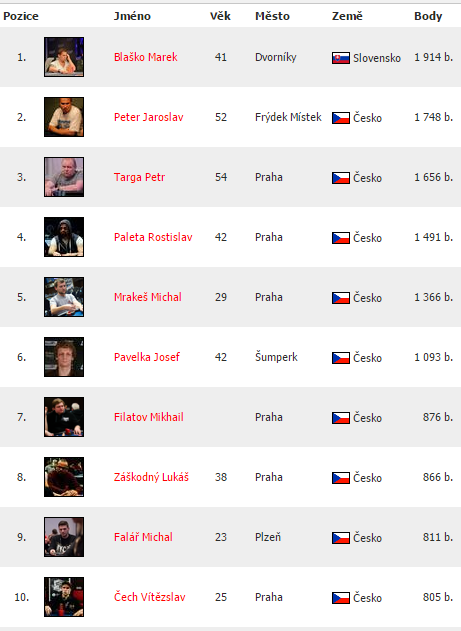
Task: Open Zářkodný Lukáš's profile thumbnail
Action: coord(64,477)
